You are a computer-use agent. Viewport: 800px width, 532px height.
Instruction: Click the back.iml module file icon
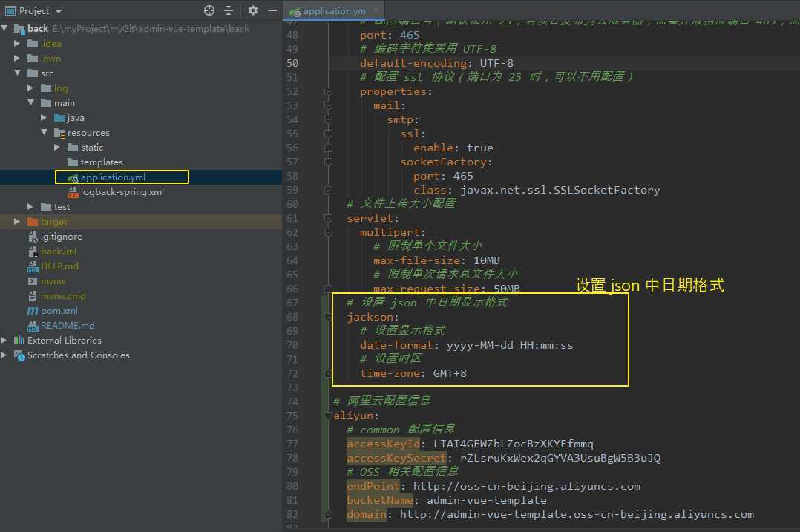click(33, 252)
